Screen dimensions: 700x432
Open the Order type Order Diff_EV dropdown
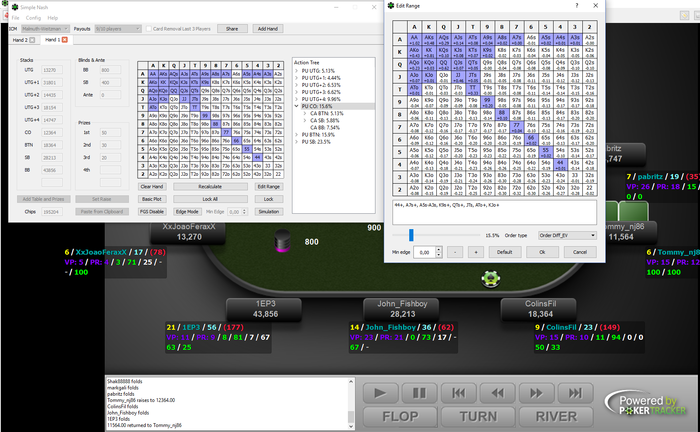tap(567, 235)
